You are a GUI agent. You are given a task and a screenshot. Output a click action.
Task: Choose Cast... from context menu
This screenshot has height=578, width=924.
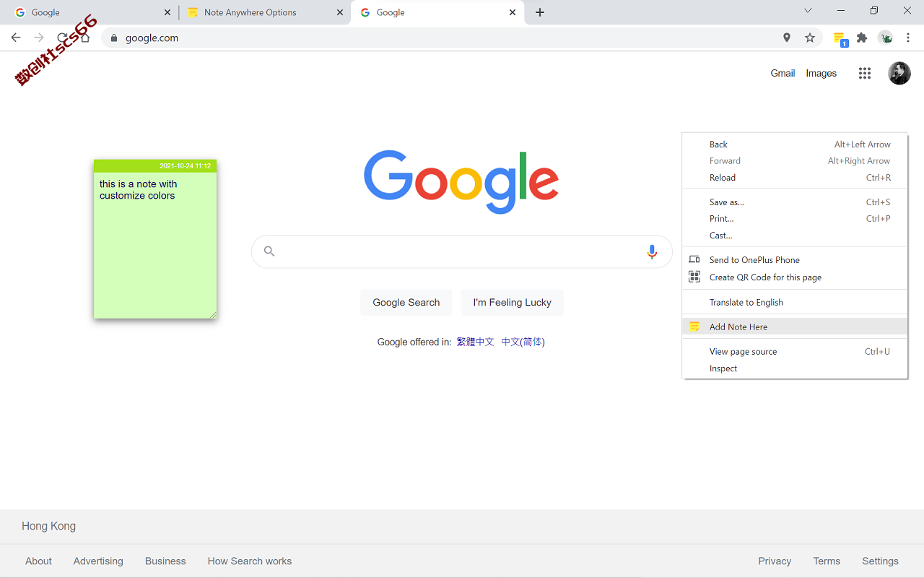795,236
